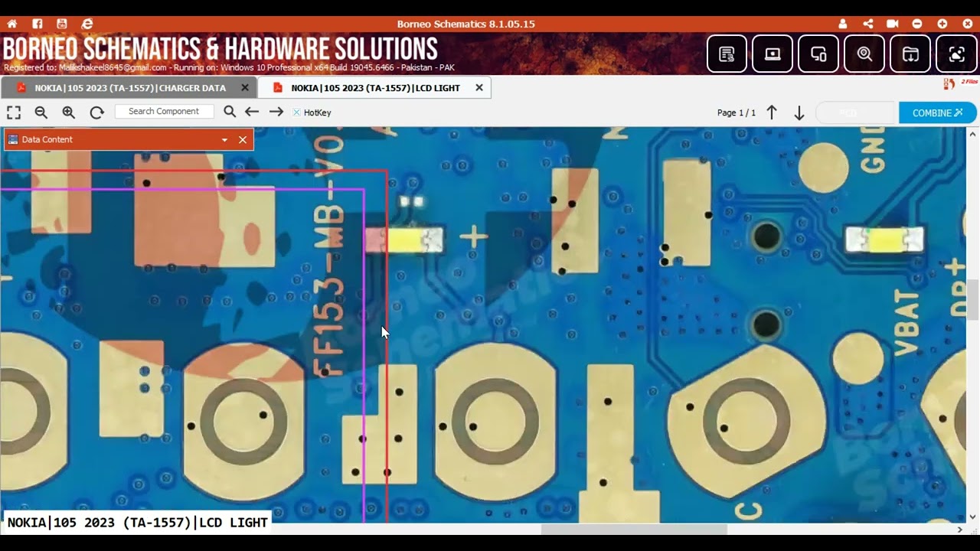Run the component search magnifier
Screen dimensions: 980x551
point(230,112)
